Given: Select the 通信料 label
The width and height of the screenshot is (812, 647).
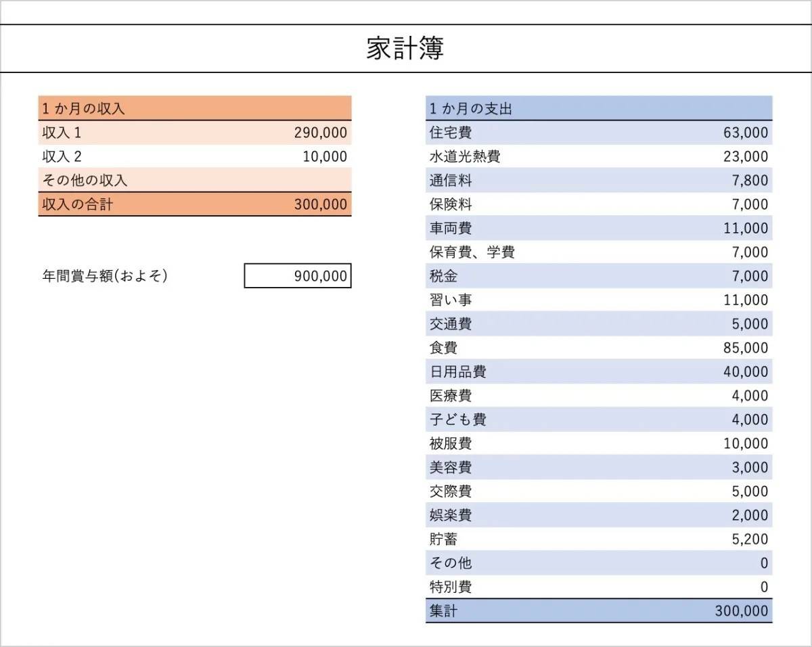Looking at the screenshot, I should tap(451, 181).
